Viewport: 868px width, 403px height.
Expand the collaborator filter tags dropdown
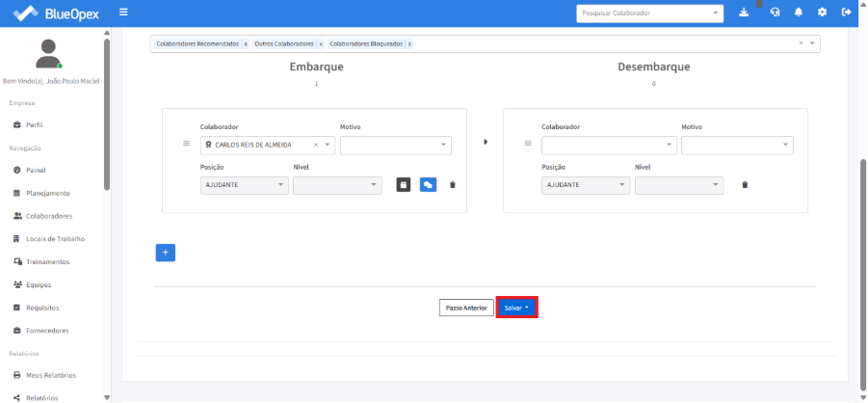click(812, 43)
